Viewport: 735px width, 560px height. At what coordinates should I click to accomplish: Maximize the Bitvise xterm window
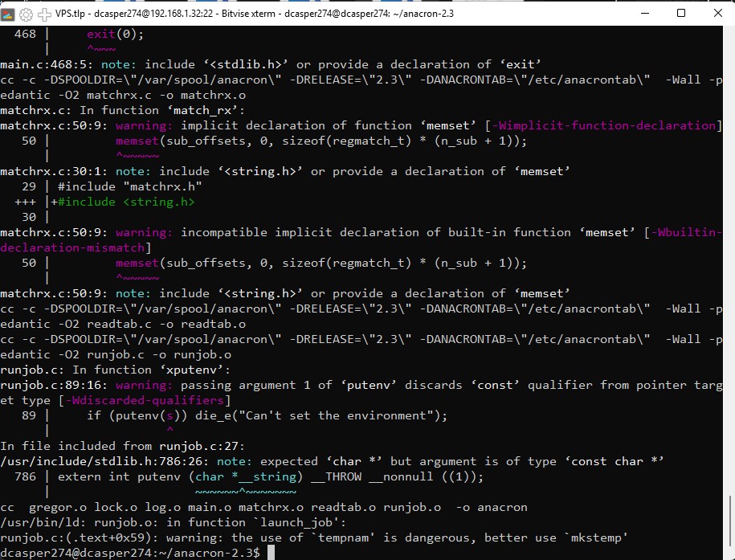click(x=681, y=14)
